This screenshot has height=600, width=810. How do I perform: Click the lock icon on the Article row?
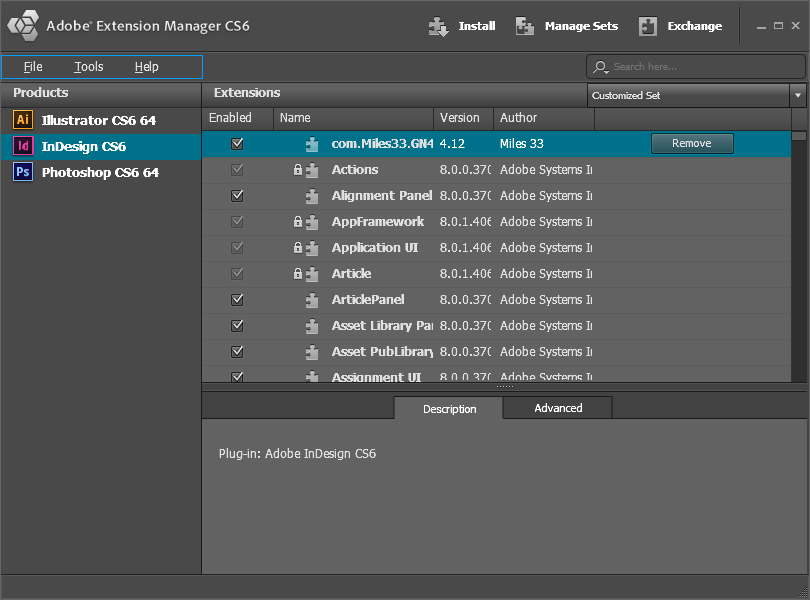(298, 273)
